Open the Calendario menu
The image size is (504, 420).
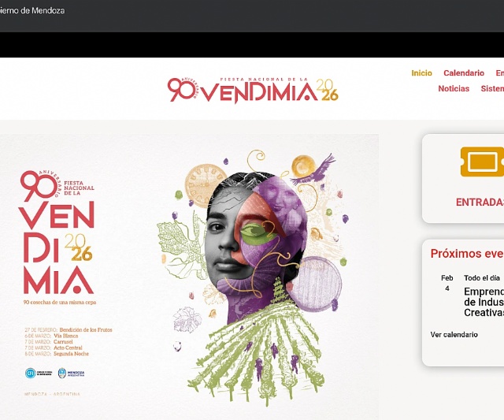464,73
